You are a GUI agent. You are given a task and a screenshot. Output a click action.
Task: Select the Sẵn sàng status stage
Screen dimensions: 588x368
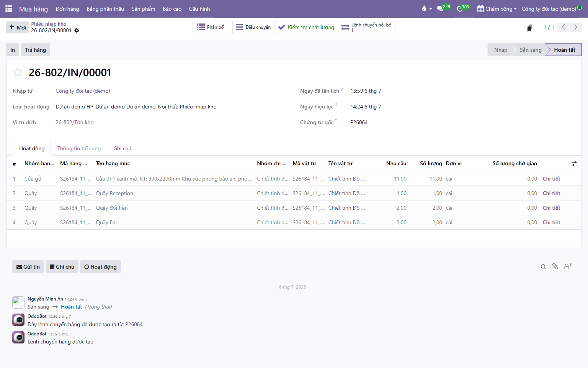tap(531, 50)
